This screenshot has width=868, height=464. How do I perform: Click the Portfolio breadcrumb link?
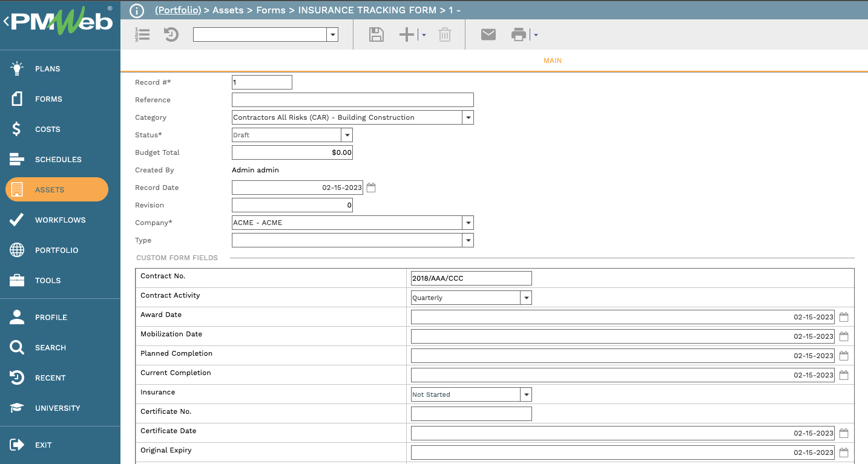click(178, 10)
